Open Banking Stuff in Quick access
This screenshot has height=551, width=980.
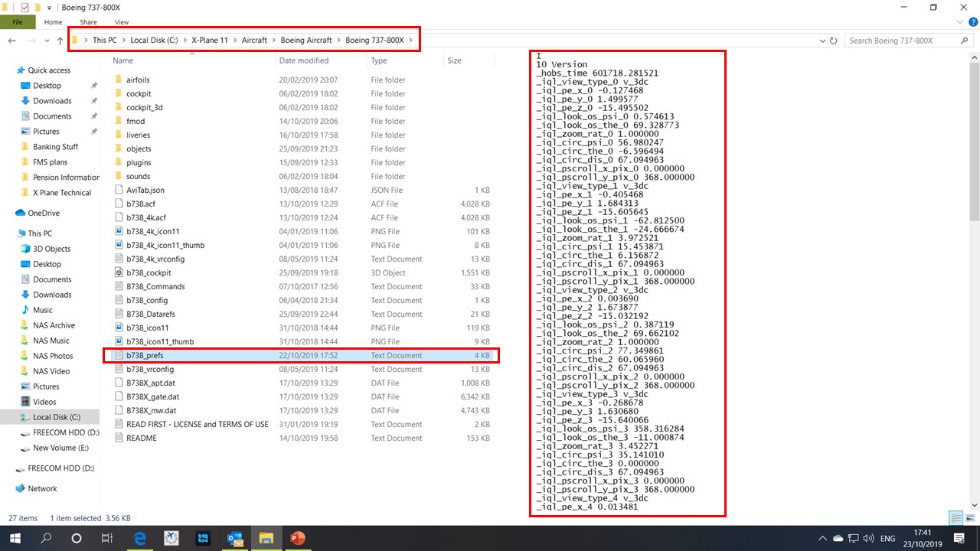click(55, 147)
